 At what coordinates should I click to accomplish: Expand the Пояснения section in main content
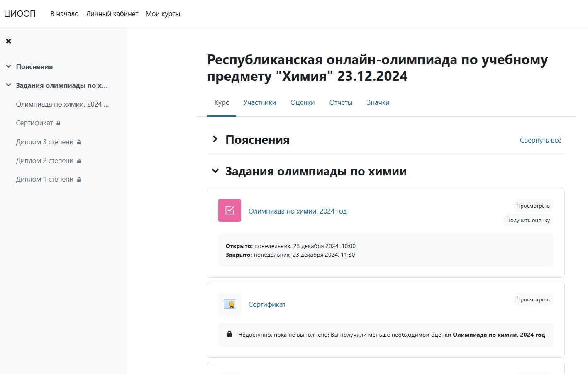(x=215, y=139)
